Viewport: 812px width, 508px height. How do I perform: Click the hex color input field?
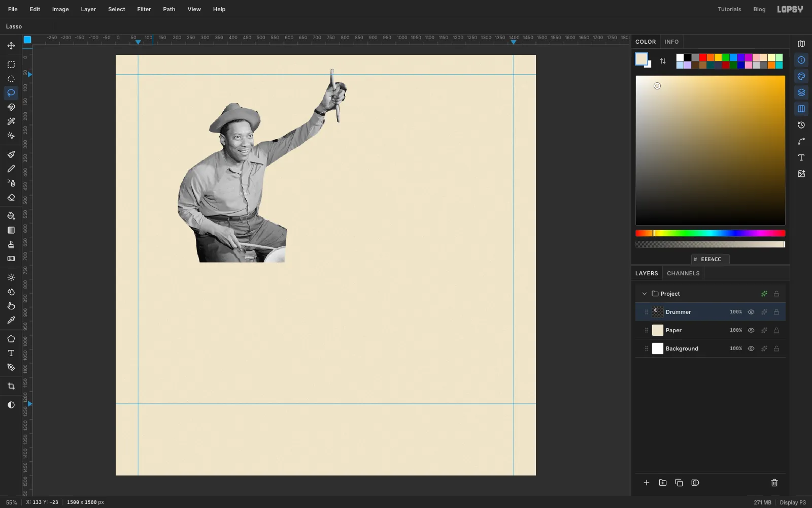coord(710,259)
